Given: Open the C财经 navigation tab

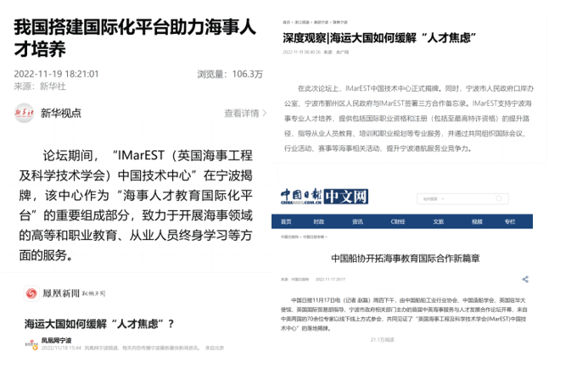Looking at the screenshot, I should tap(397, 221).
